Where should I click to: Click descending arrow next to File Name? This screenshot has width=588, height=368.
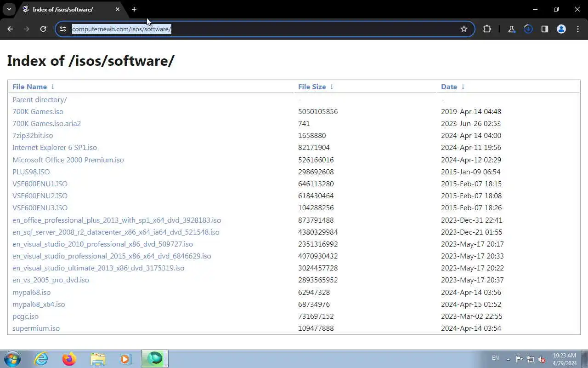52,86
